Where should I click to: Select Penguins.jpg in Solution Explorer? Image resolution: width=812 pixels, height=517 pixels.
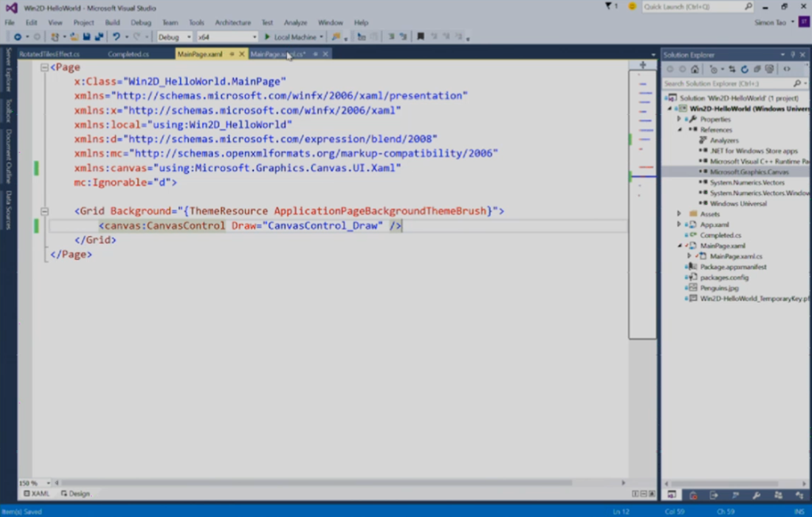[719, 288]
